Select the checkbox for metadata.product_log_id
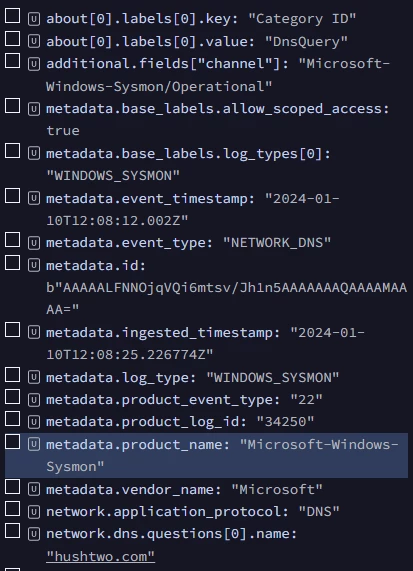Image resolution: width=413 pixels, height=571 pixels. (x=12, y=419)
